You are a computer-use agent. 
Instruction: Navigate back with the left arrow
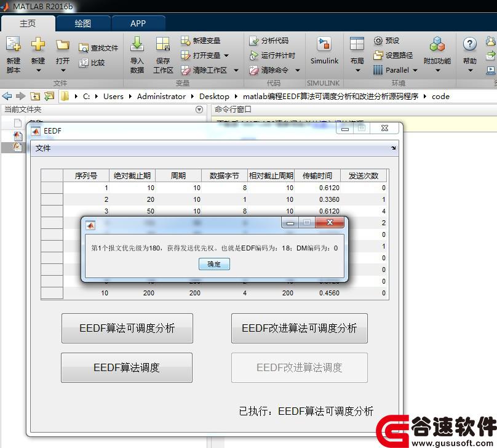point(7,96)
